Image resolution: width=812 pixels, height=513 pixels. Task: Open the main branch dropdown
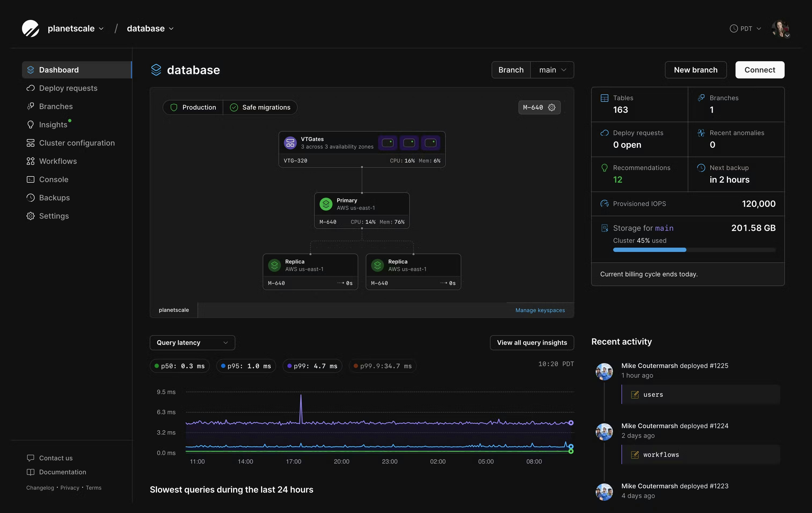coord(552,70)
